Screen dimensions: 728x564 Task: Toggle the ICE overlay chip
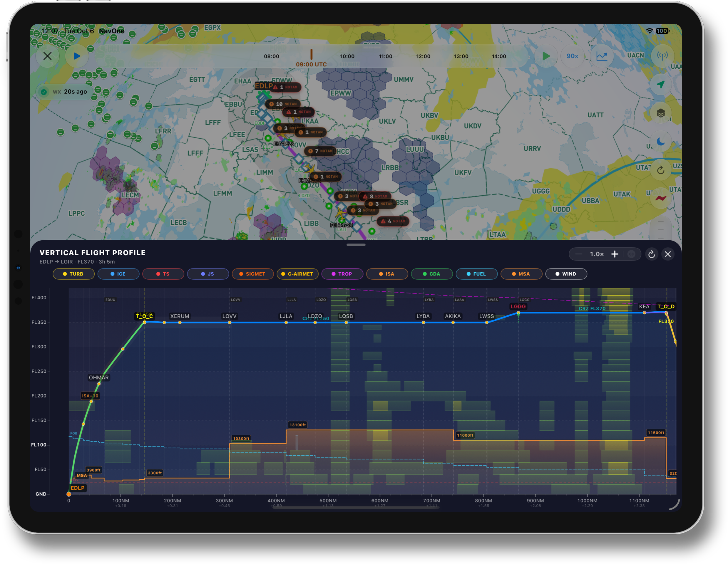(118, 274)
